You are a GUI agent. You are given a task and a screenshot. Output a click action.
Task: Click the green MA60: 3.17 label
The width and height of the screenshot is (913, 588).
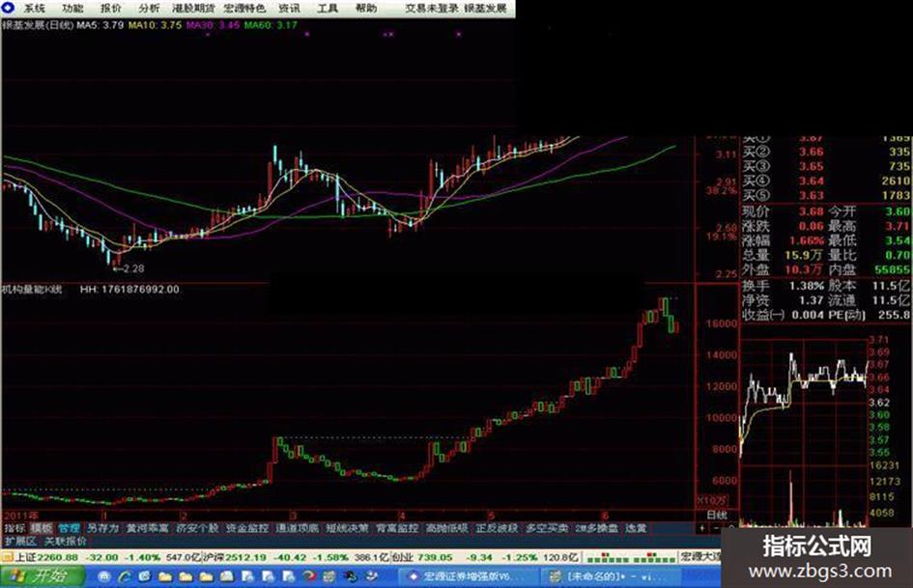point(271,25)
